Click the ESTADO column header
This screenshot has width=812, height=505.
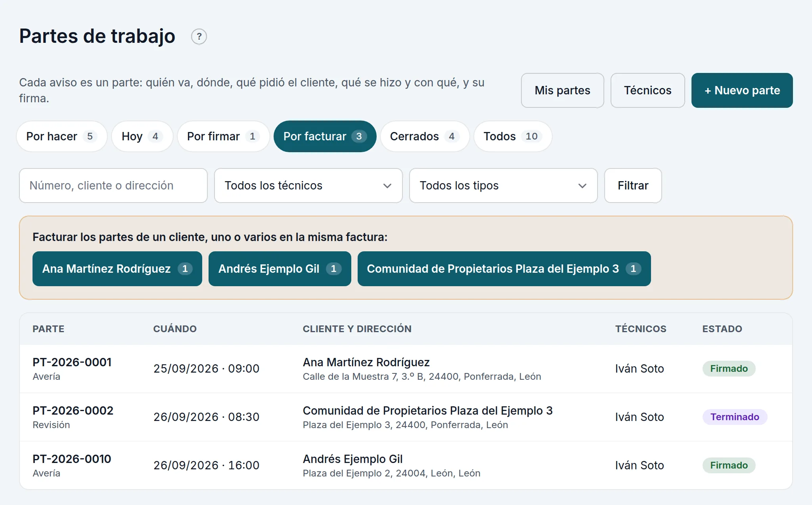[x=722, y=329]
